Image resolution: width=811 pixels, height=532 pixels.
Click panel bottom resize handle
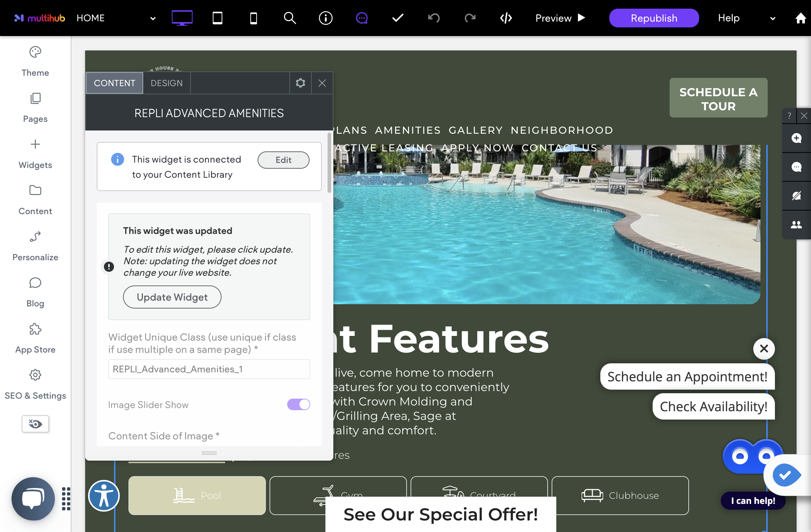pyautogui.click(x=209, y=453)
